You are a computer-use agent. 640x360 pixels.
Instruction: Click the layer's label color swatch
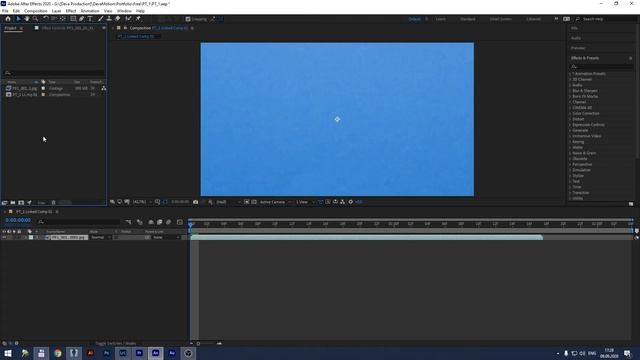coord(31,238)
